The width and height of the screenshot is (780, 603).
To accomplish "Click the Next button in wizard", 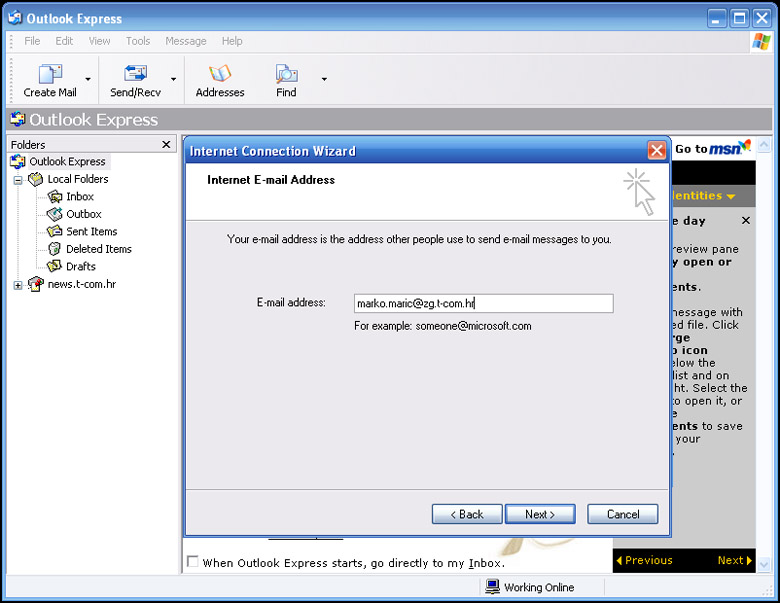I will [x=540, y=514].
